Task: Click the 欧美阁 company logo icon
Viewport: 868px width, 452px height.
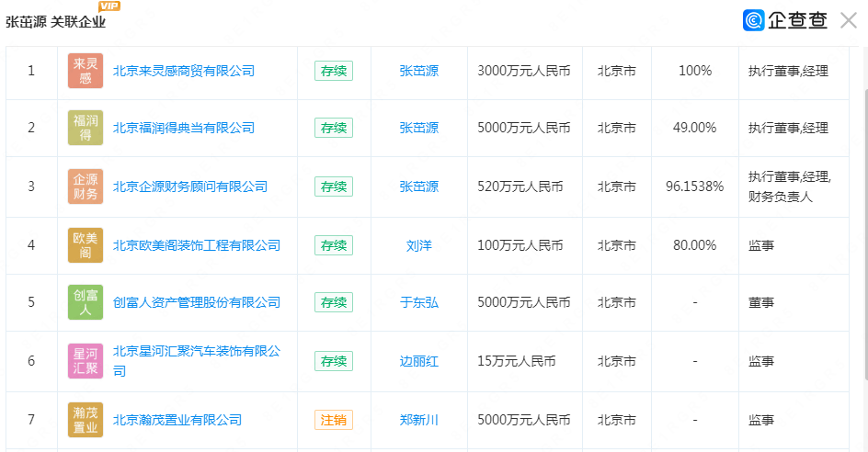Action: [x=86, y=245]
